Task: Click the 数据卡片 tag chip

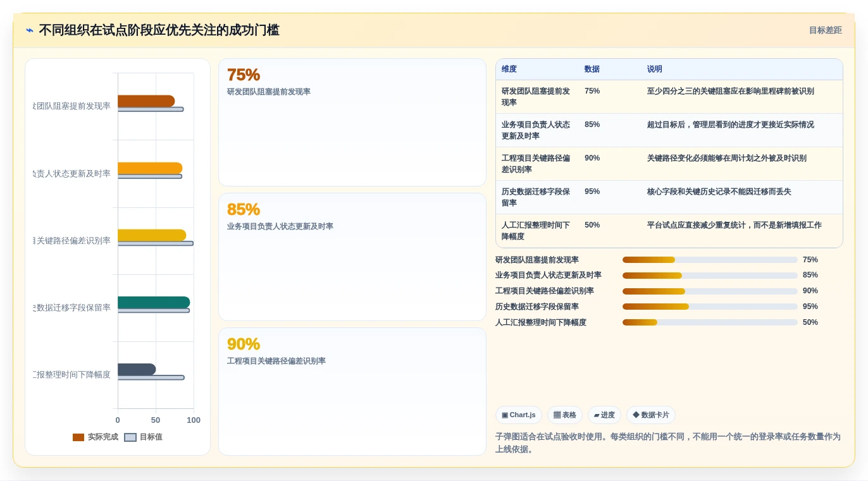Action: (x=650, y=415)
